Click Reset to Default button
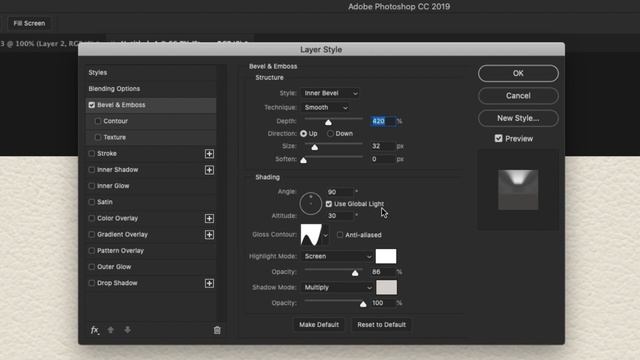Screen dimensions: 640x360 pyautogui.click(x=382, y=325)
